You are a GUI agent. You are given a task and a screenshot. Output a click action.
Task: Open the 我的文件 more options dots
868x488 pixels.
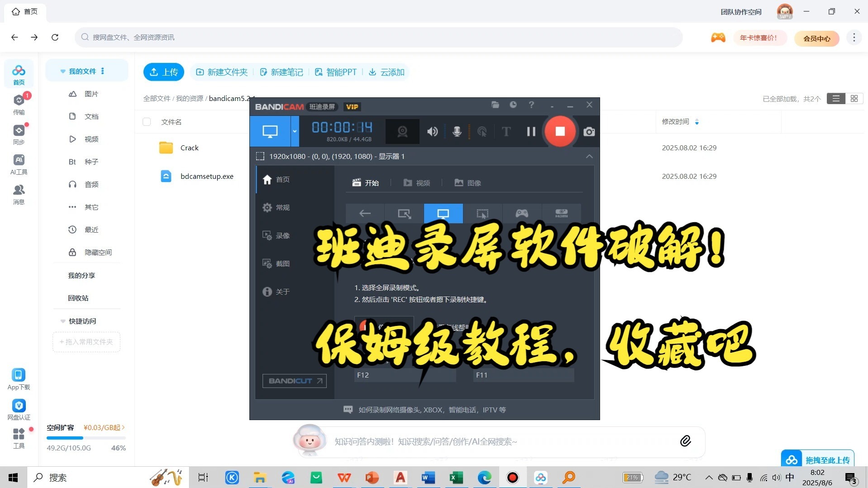click(103, 71)
